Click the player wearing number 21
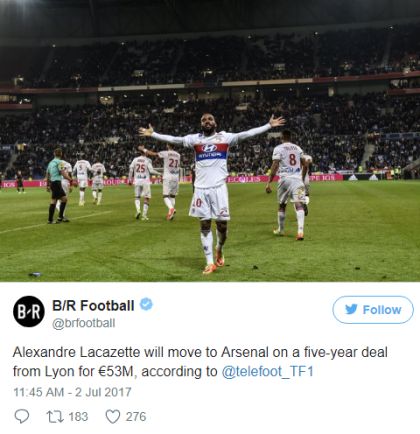 tap(168, 182)
